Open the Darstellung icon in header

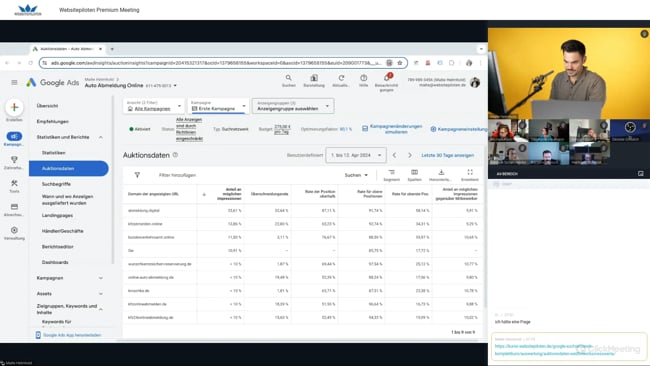click(x=314, y=78)
